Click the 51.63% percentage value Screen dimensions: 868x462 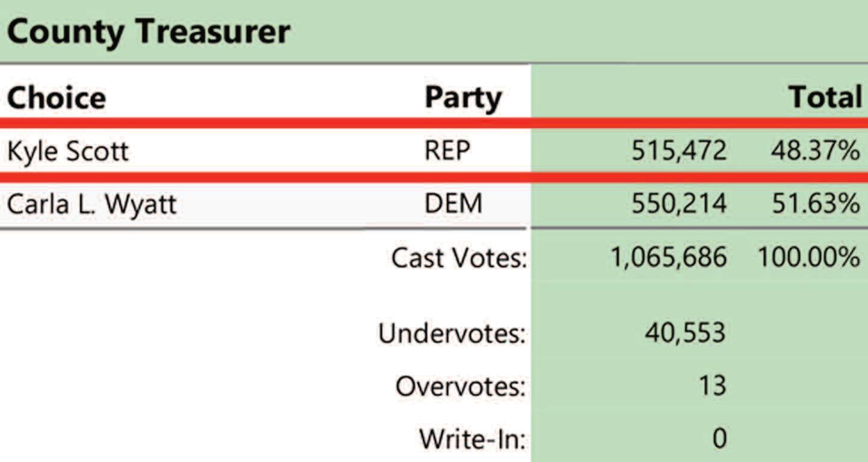coord(816,205)
